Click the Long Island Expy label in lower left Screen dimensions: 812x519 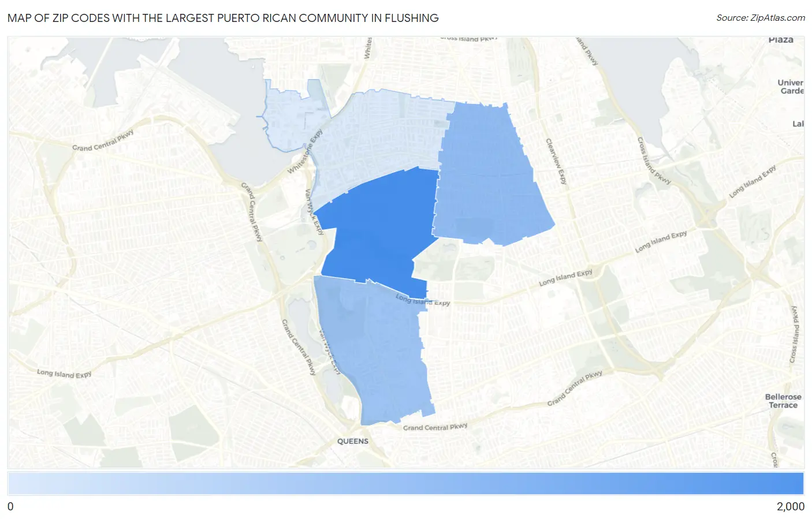pyautogui.click(x=64, y=374)
